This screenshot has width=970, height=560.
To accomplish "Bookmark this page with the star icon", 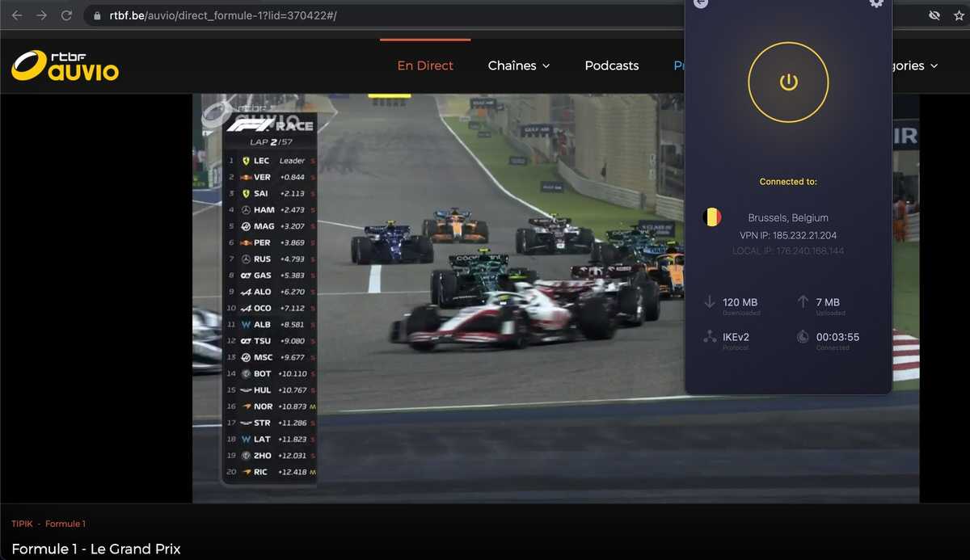I will click(x=959, y=15).
